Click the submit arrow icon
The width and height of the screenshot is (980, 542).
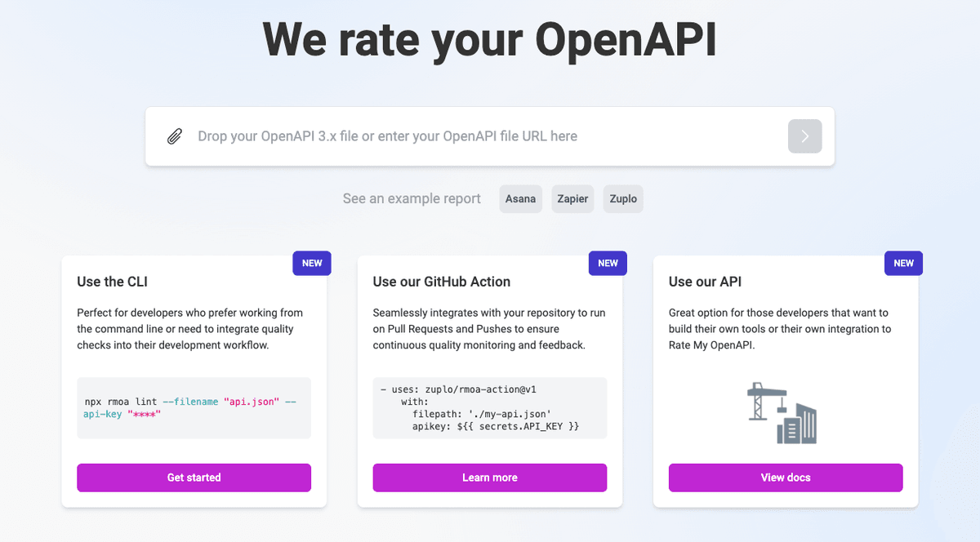(804, 135)
